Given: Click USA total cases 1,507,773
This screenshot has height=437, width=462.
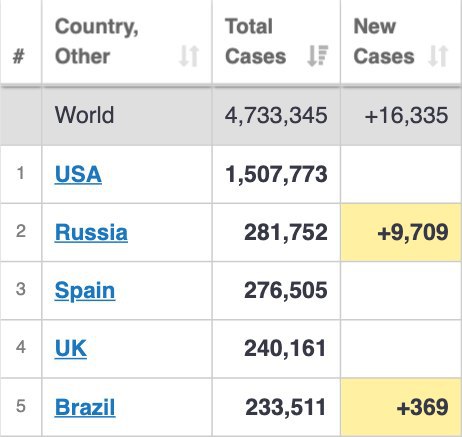Looking at the screenshot, I should [276, 174].
